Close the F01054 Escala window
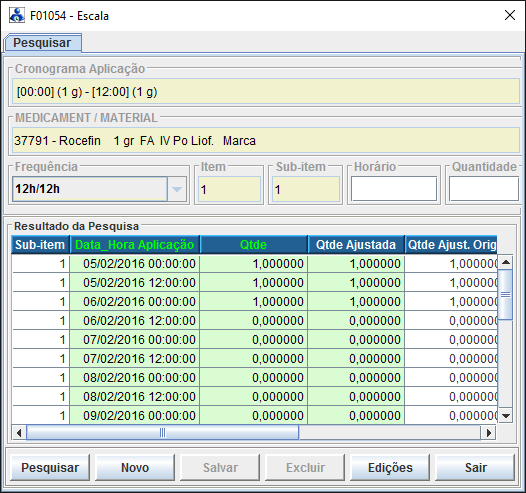 click(x=510, y=15)
